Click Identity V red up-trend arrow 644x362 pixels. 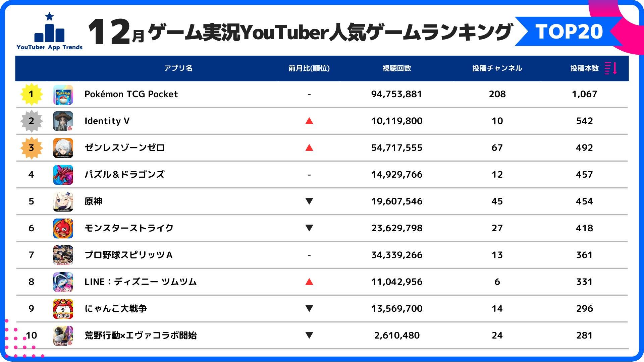coord(309,121)
